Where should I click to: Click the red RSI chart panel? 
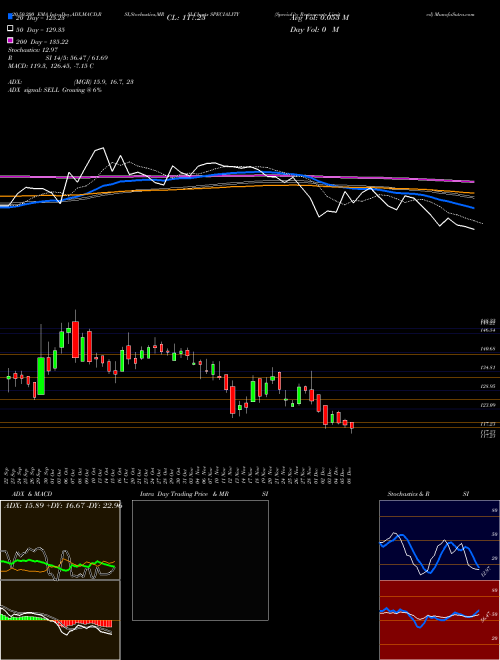[x=439, y=620]
